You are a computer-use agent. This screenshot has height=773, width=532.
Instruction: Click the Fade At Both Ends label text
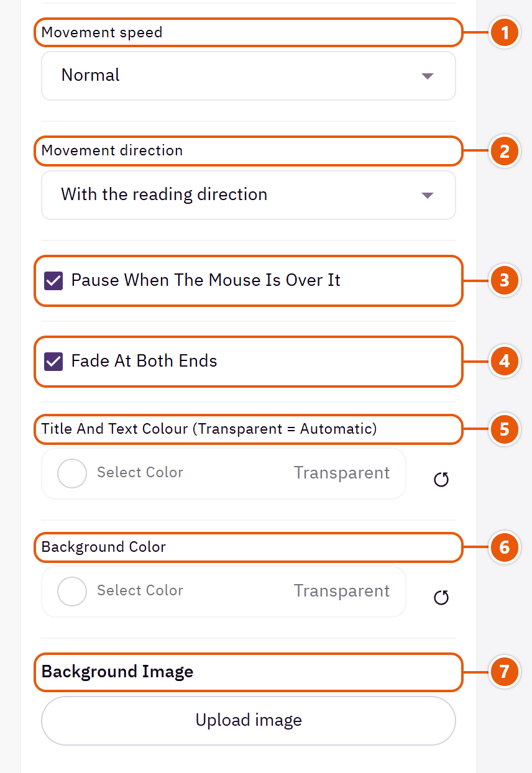point(144,361)
